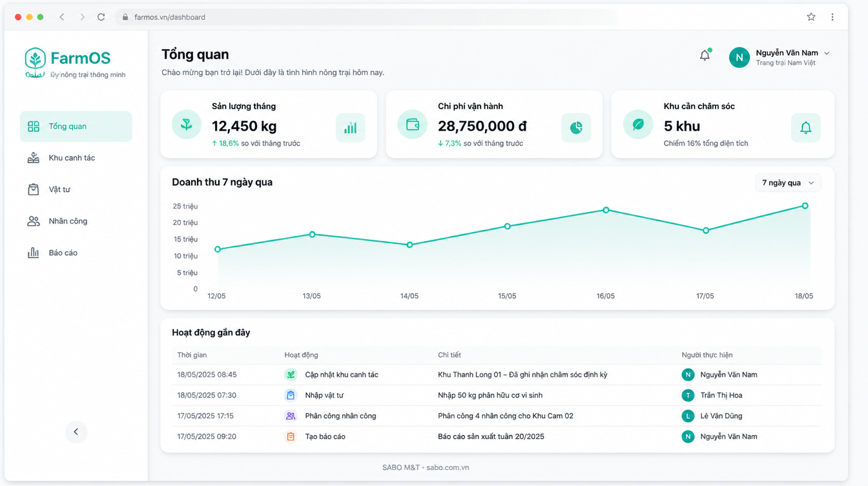Click the Cập nhật khu canh tác plant icon

pos(291,375)
